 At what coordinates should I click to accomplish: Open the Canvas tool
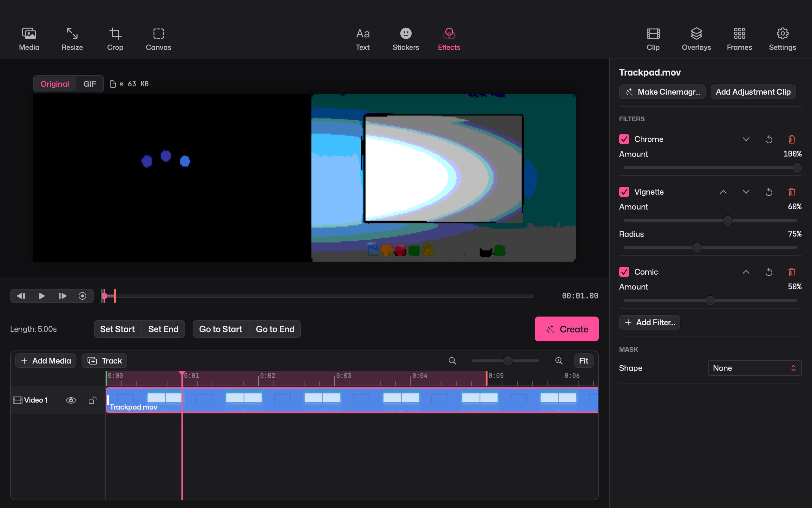(x=158, y=39)
